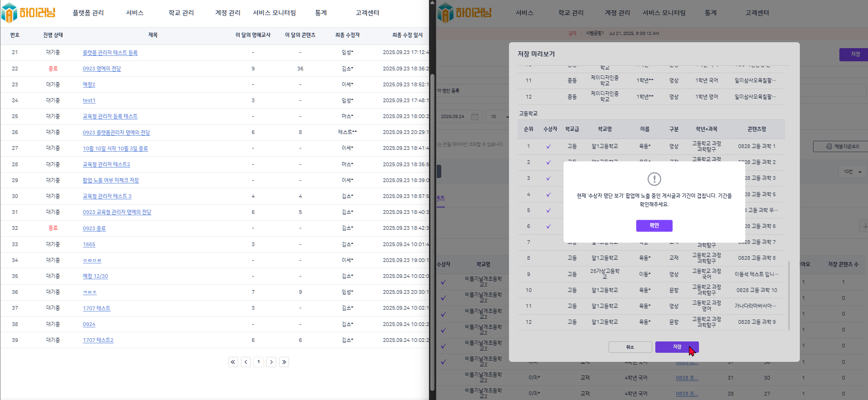Screen dimensions: 868x400
Task: Click 취소 button in save preview
Action: tap(630, 347)
